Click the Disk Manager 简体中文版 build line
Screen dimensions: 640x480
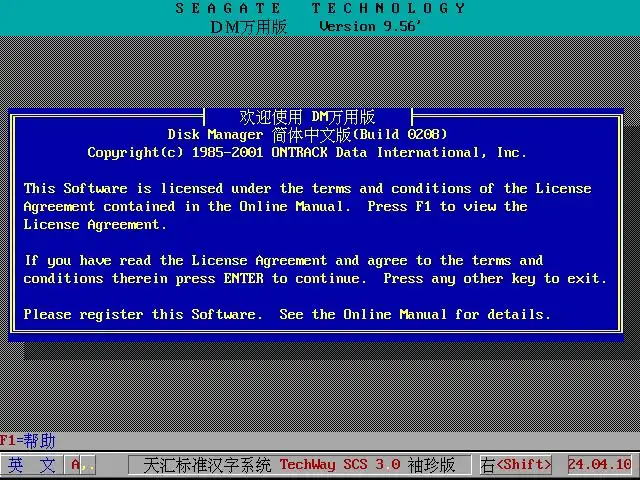pyautogui.click(x=307, y=135)
